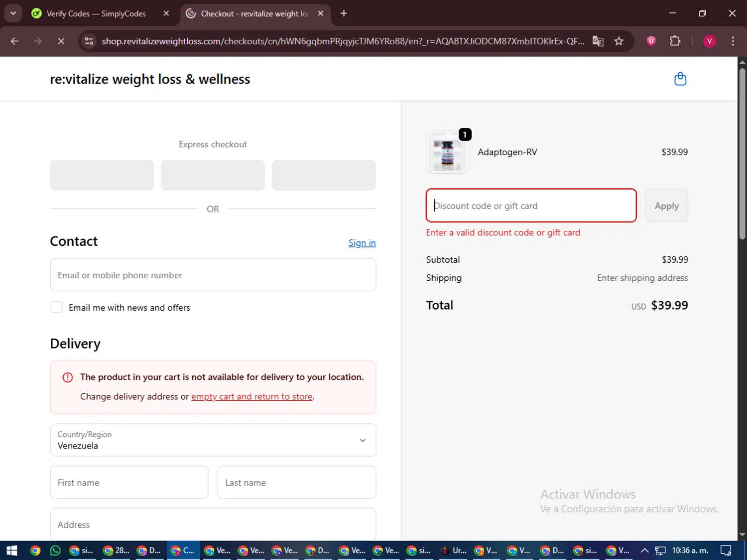This screenshot has width=747, height=560.
Task: Close the Checkout tab
Action: tap(321, 13)
